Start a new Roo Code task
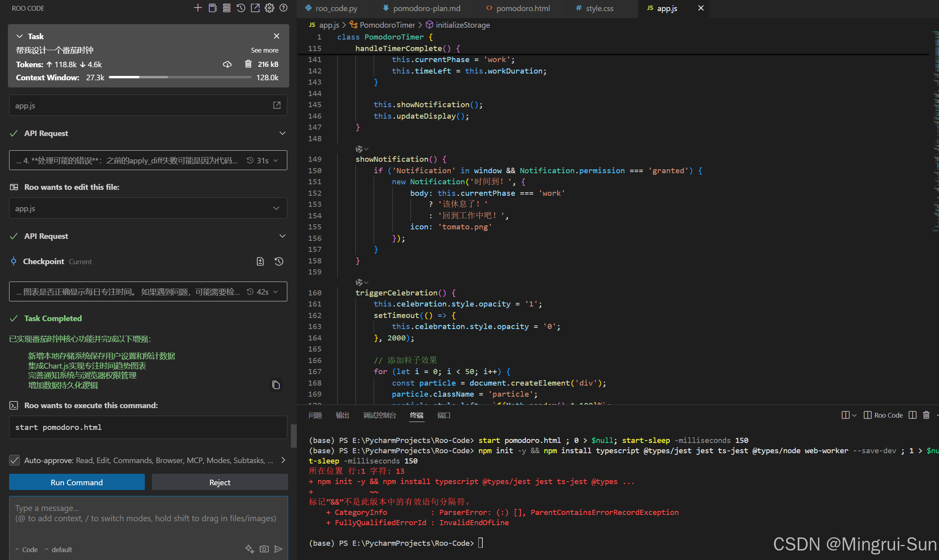This screenshot has height=560, width=939. point(197,8)
